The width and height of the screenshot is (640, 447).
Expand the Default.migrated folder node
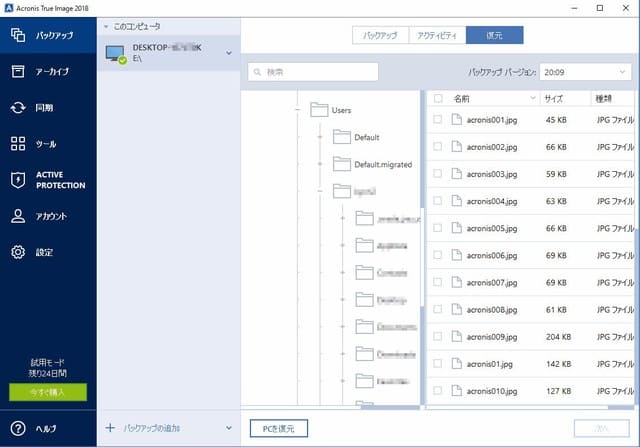(320, 164)
